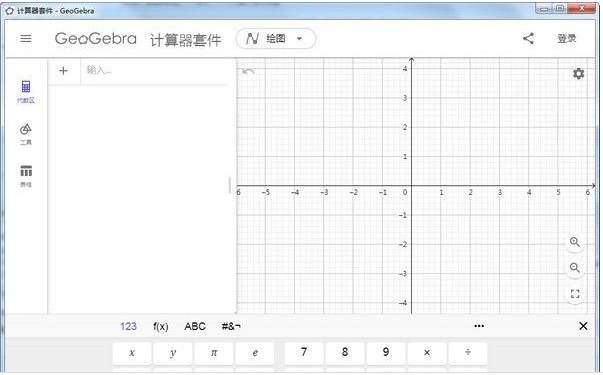603x375 pixels.
Task: Click the plus add-item button
Action: [63, 71]
